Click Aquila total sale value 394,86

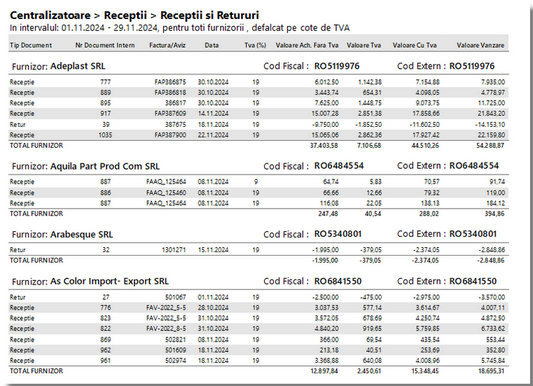495,214
